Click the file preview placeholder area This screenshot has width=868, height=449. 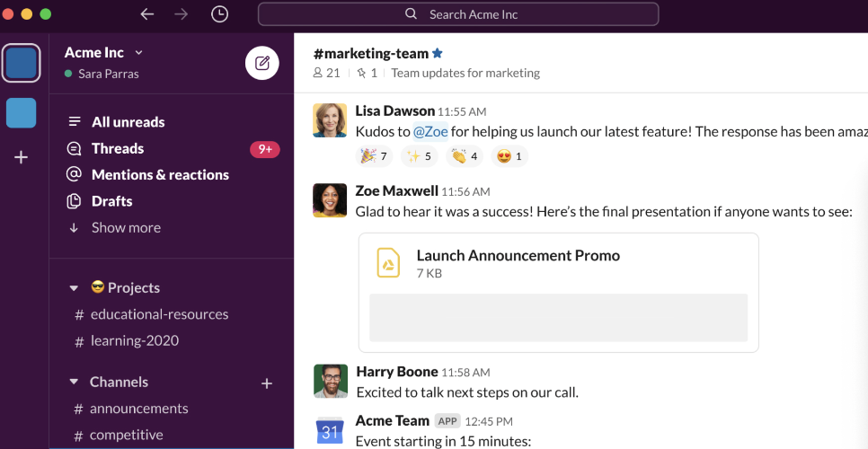tap(559, 317)
